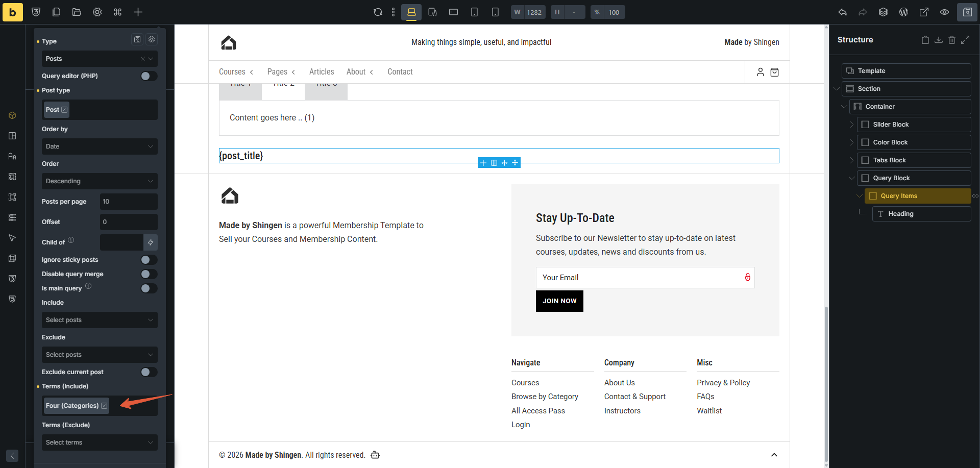Image resolution: width=980 pixels, height=468 pixels.
Task: Turn on Exclude current post
Action: (x=149, y=372)
